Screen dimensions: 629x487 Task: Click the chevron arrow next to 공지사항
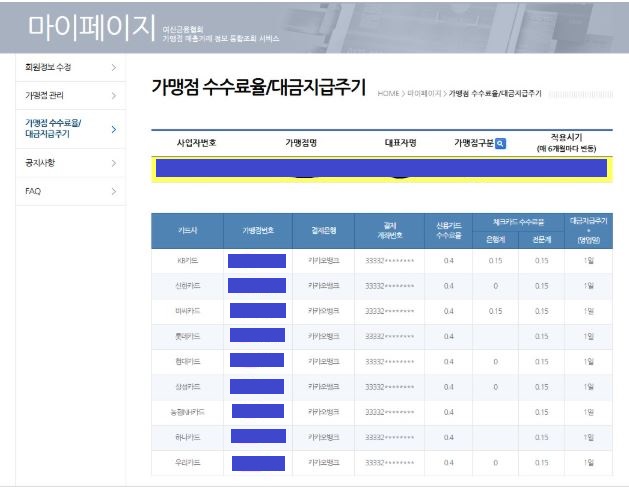click(114, 160)
